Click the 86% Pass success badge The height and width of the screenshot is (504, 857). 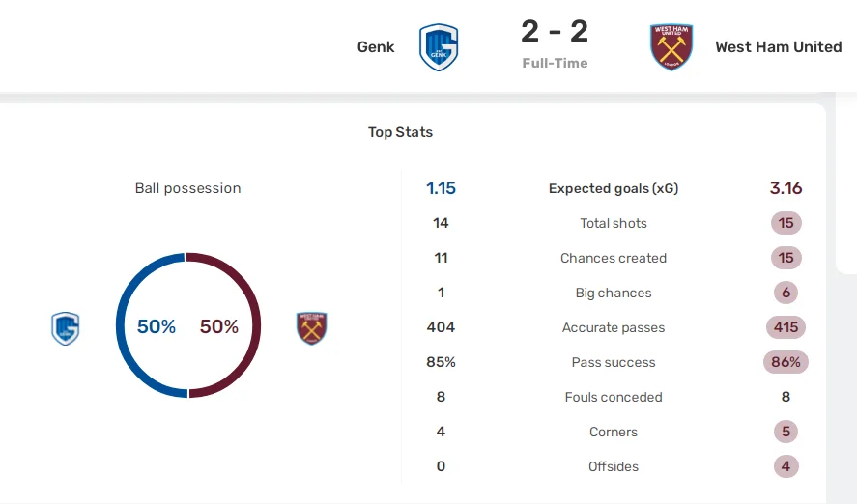(x=786, y=362)
